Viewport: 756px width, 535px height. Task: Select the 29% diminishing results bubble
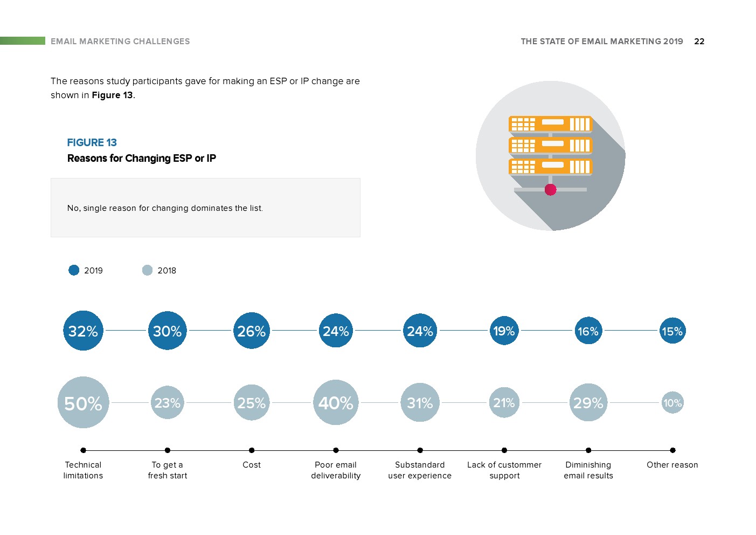[588, 403]
